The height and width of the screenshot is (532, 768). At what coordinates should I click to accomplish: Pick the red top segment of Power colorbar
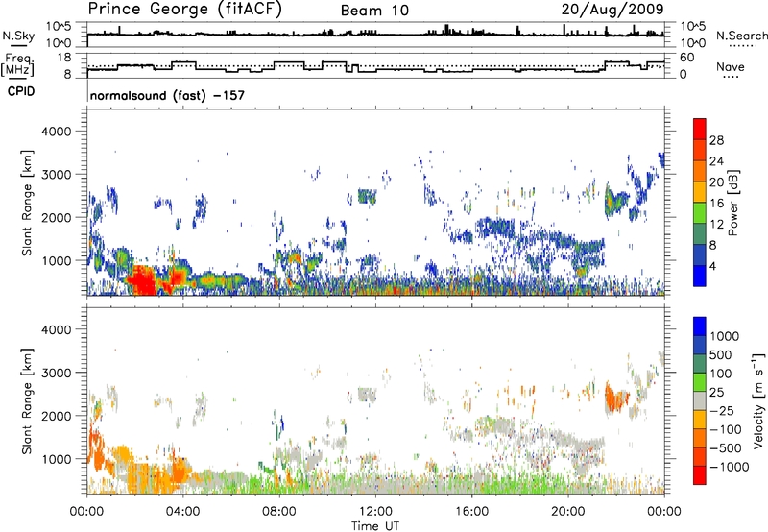pos(700,129)
